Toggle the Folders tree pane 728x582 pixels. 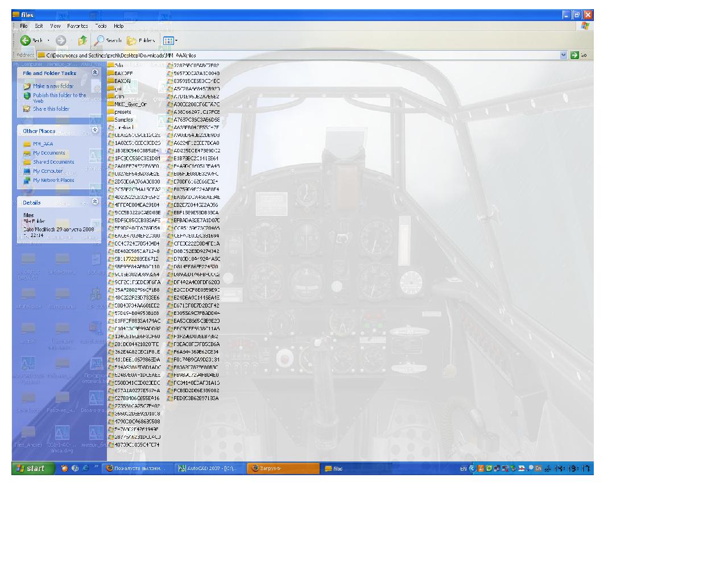click(x=141, y=40)
